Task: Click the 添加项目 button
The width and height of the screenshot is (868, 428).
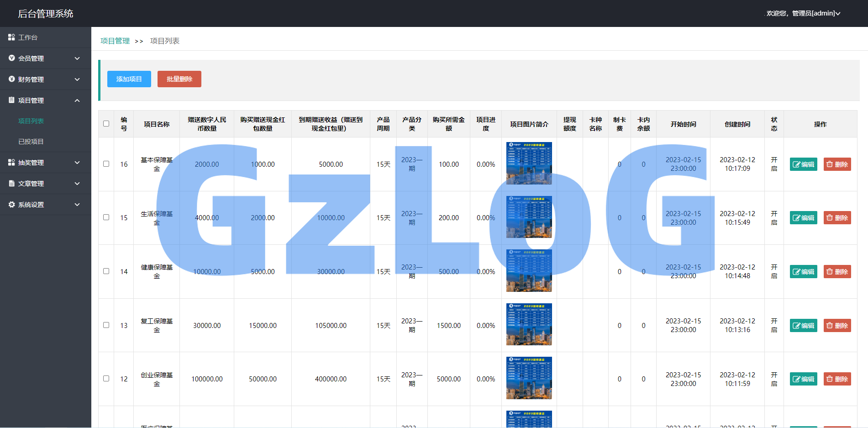Action: [129, 79]
